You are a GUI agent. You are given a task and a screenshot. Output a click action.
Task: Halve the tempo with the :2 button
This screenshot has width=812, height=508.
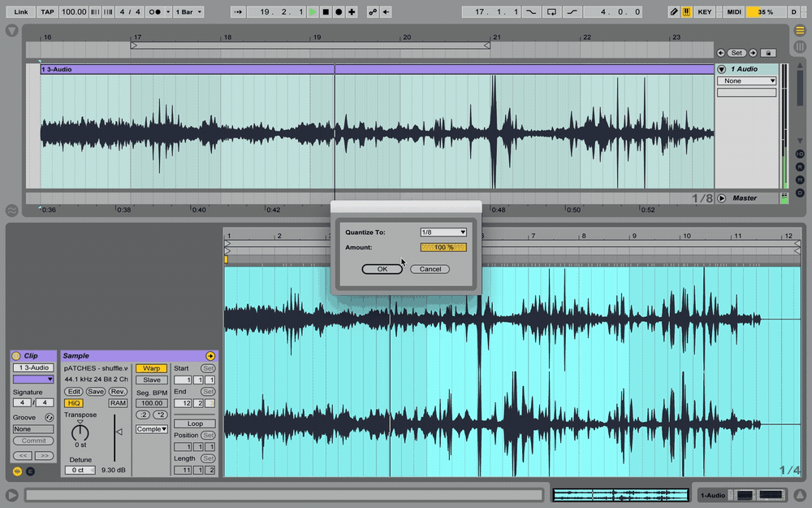click(x=143, y=415)
